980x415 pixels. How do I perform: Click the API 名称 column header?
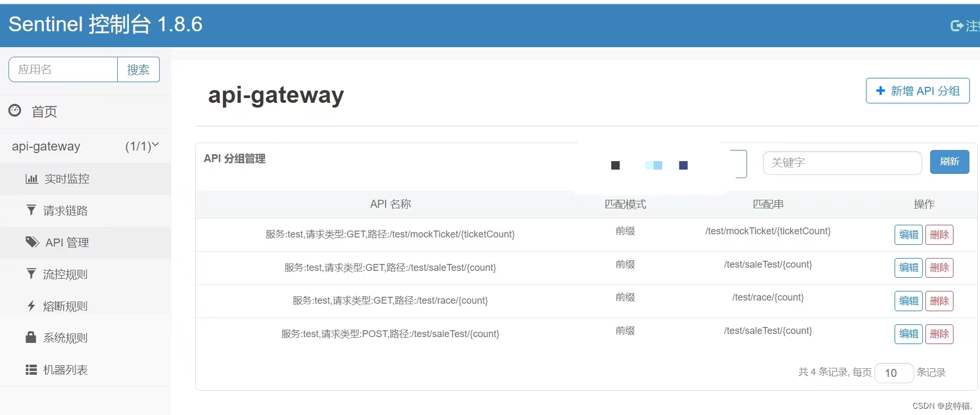click(x=391, y=204)
